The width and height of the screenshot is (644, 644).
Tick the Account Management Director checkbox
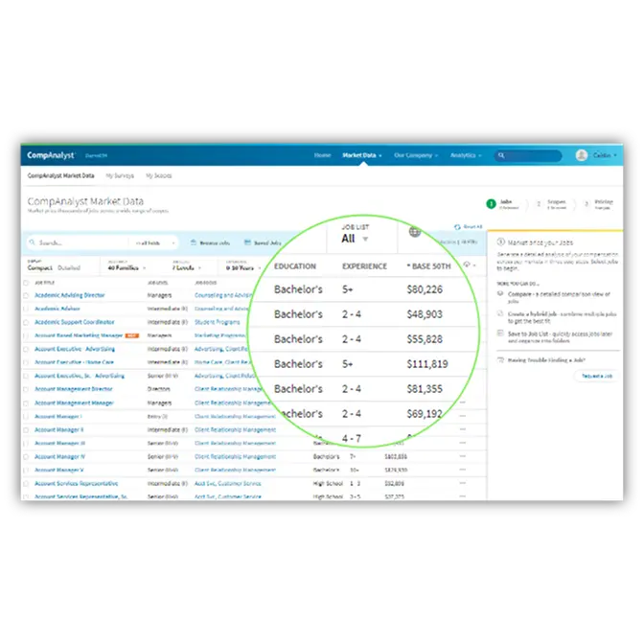click(x=26, y=389)
